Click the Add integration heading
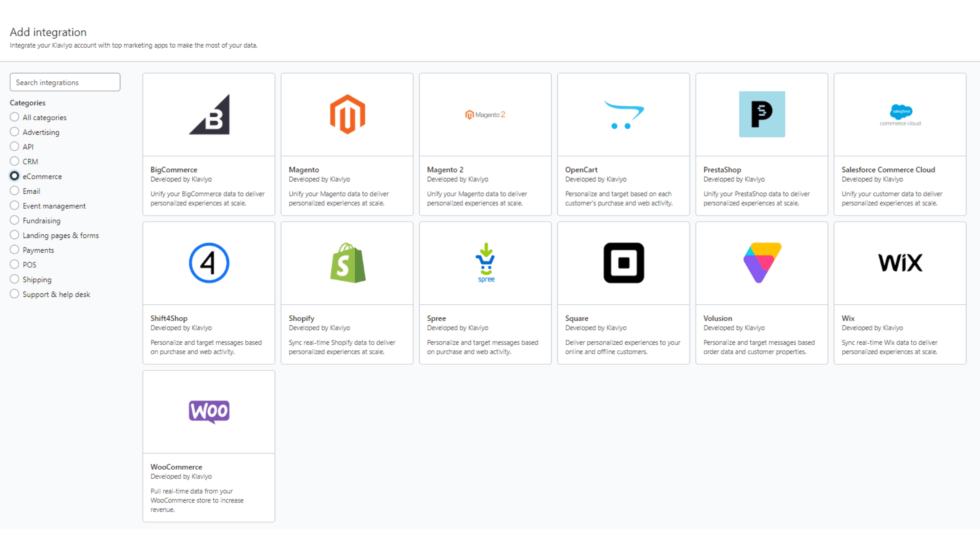Screen dimensions: 980x551 (x=48, y=32)
